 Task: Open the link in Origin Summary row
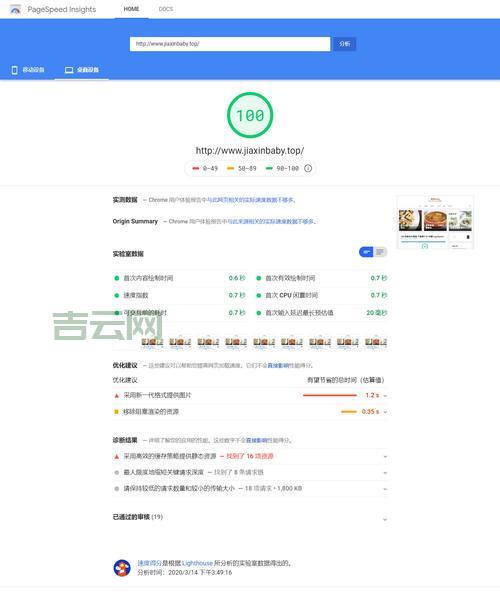pyautogui.click(x=270, y=221)
